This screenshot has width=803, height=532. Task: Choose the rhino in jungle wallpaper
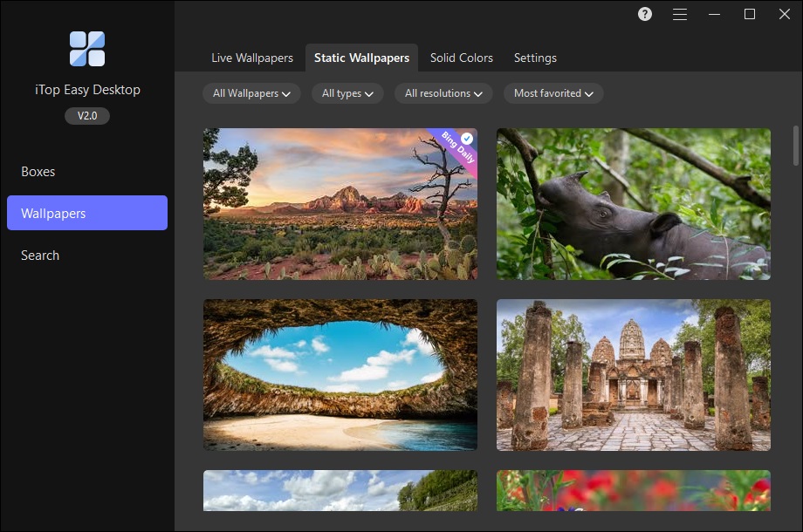point(634,203)
